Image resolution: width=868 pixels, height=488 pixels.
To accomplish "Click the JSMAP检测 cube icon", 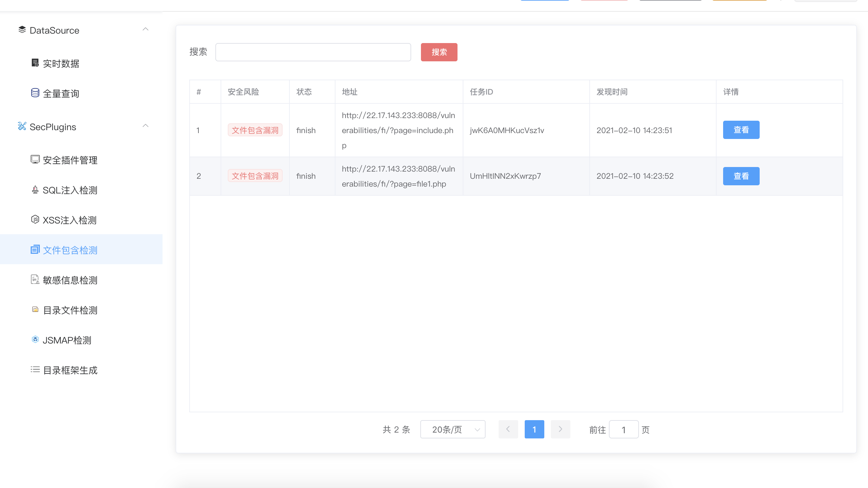I will click(35, 340).
